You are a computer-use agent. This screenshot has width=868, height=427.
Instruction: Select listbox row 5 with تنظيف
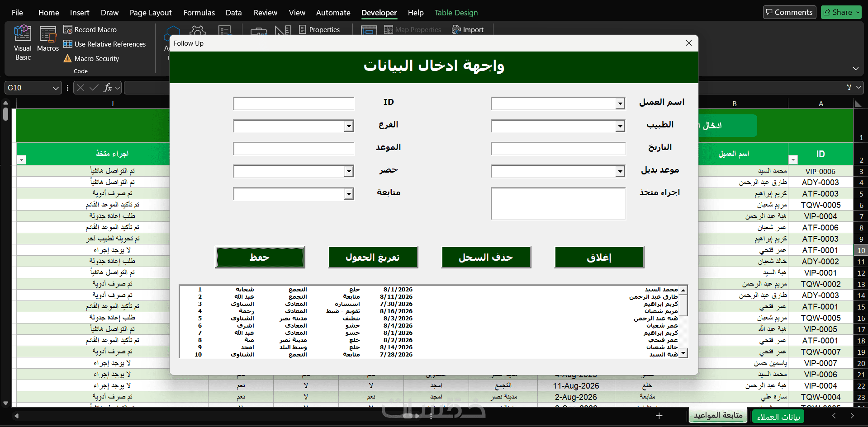tap(430, 319)
